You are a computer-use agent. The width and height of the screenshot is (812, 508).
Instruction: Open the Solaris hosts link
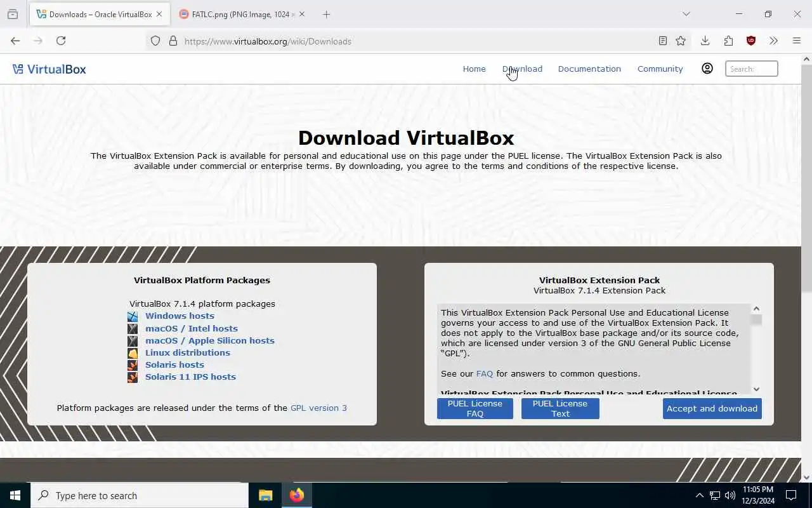(174, 364)
